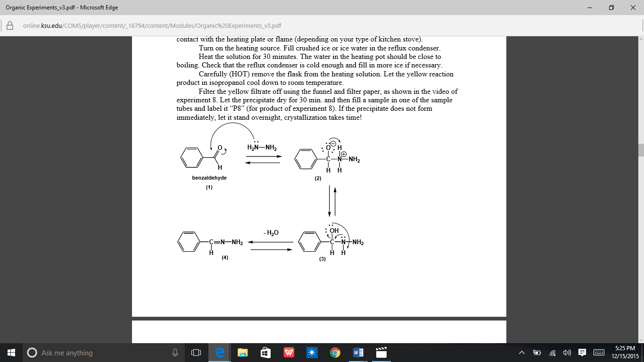The width and height of the screenshot is (644, 362).
Task: Open the Wi-Fi network flyout
Action: 553,353
